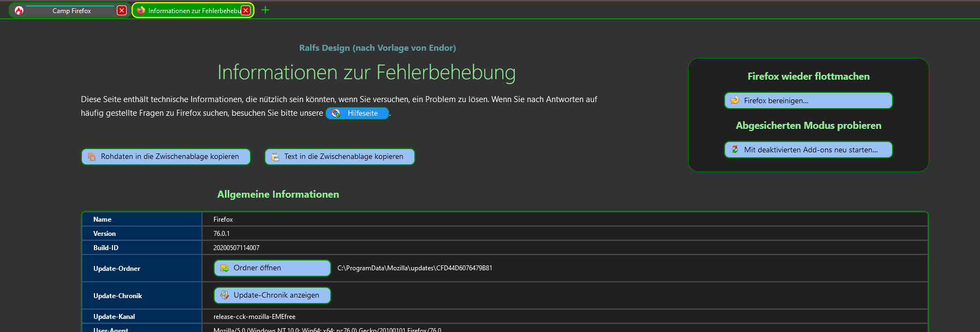Close the Camp Firefox tab
The image size is (980, 332).
[122, 10]
